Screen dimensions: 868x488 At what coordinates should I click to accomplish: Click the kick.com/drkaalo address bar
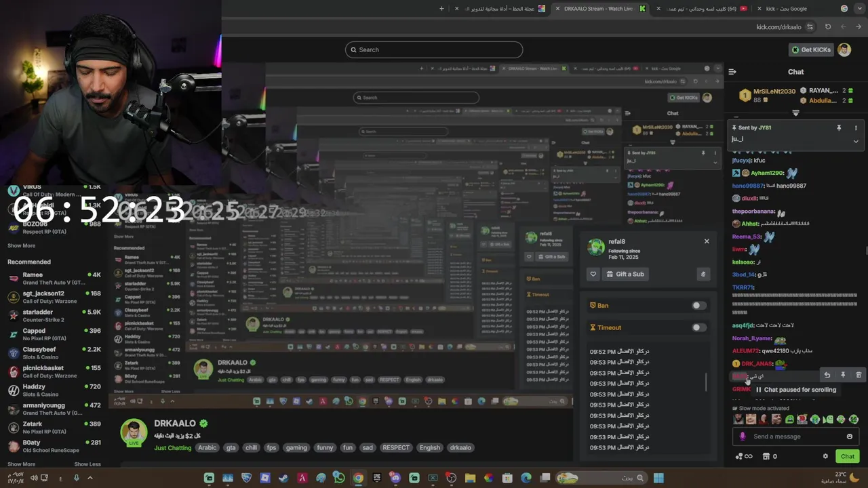[x=778, y=27]
